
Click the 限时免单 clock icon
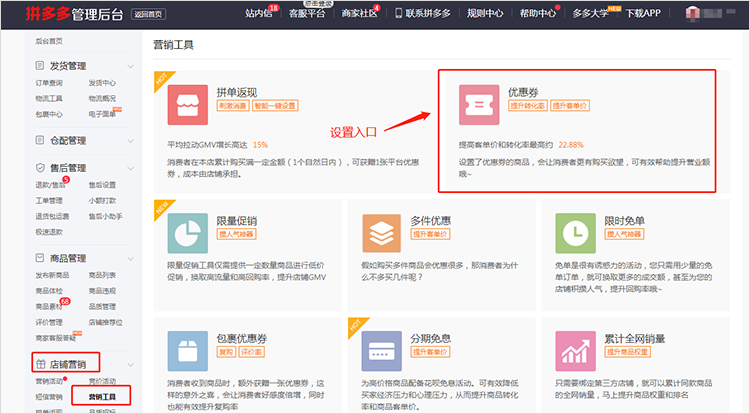(575, 233)
